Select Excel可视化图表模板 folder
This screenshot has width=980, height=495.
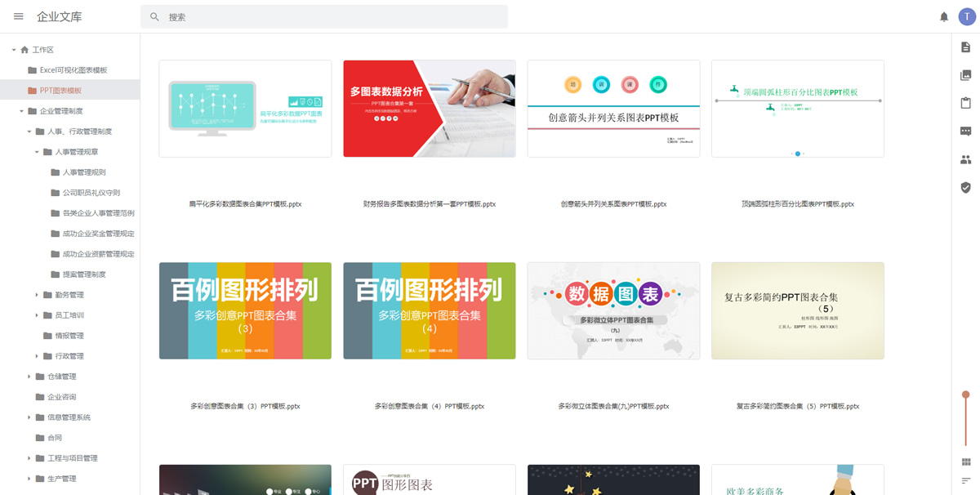[73, 70]
